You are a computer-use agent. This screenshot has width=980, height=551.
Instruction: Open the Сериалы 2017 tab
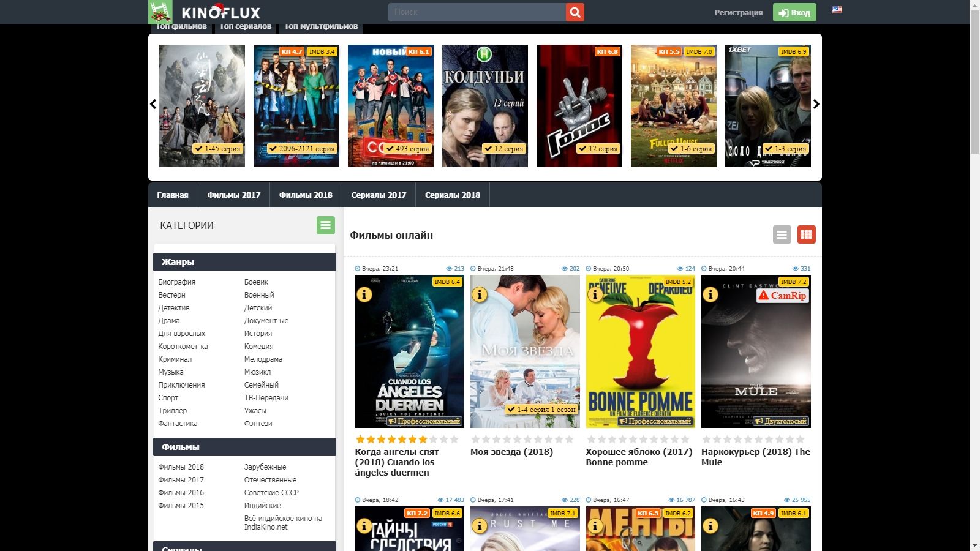(379, 195)
